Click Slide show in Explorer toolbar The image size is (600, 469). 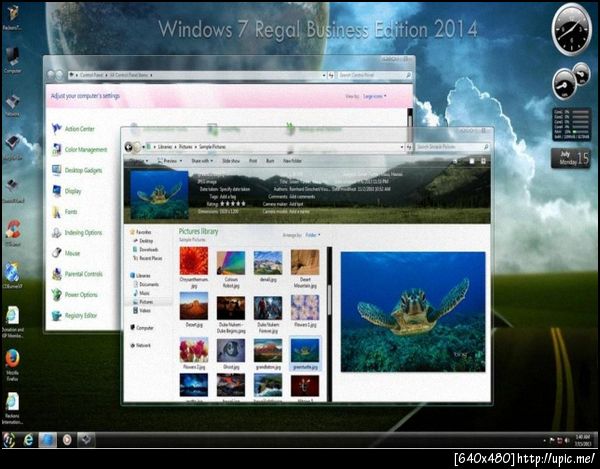click(x=231, y=161)
